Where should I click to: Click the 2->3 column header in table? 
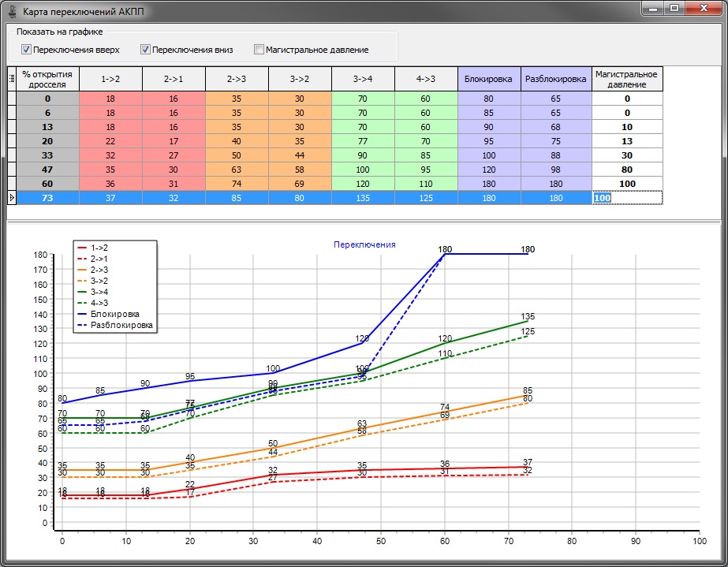(237, 79)
